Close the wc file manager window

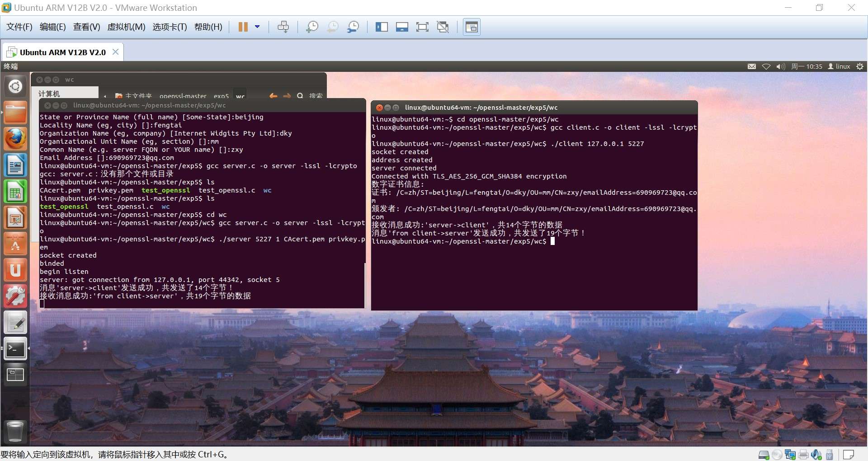coord(39,80)
